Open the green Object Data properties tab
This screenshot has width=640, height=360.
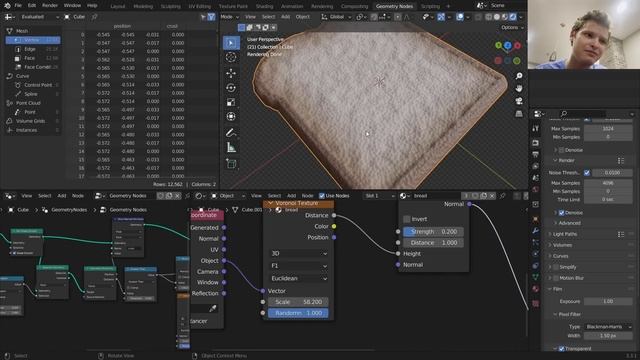click(536, 277)
